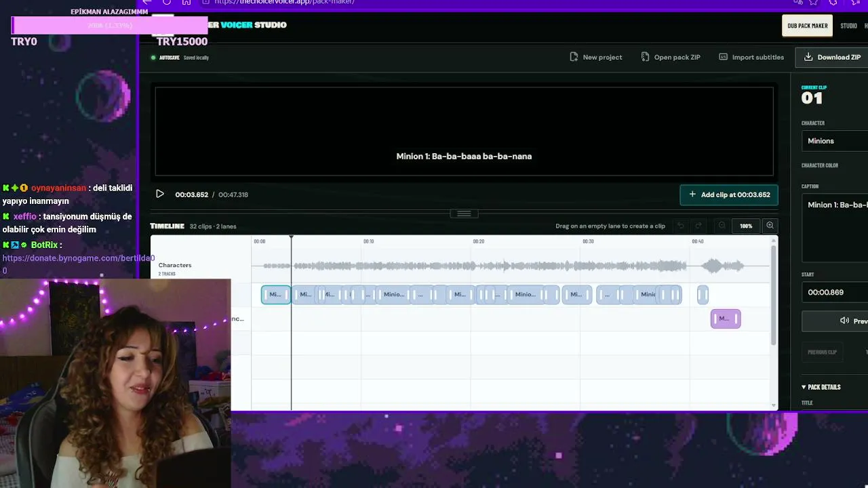This screenshot has height=488, width=868.
Task: Open the Character dropdown showing Minions
Action: (x=835, y=141)
